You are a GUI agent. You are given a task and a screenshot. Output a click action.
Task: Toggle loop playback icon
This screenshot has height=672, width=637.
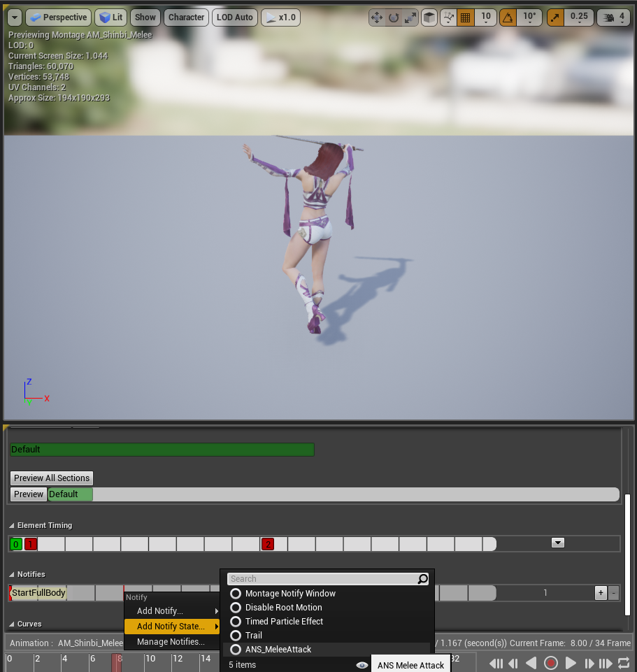pyautogui.click(x=624, y=664)
